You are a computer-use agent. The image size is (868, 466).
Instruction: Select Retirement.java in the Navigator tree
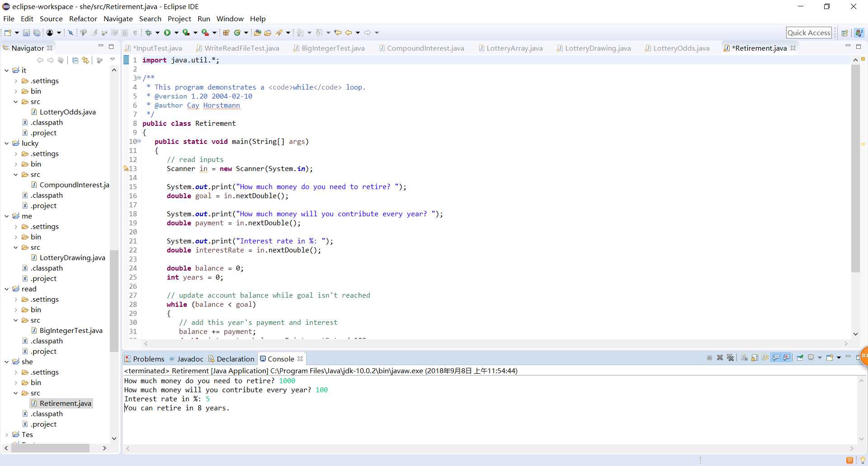[x=61, y=403]
